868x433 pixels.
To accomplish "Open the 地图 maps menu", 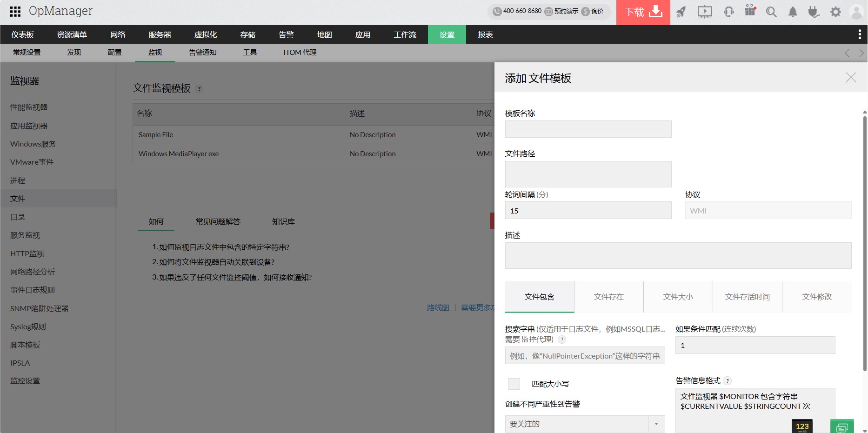I will point(324,34).
